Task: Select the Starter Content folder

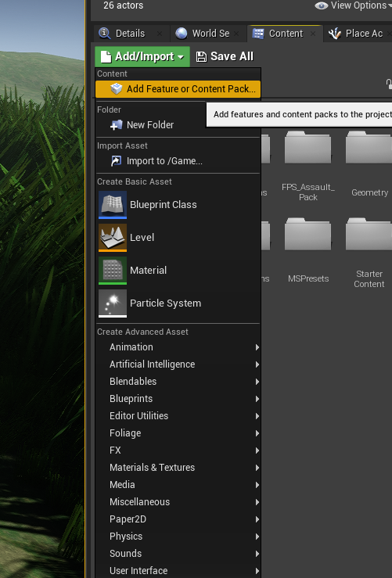Action: pyautogui.click(x=369, y=253)
